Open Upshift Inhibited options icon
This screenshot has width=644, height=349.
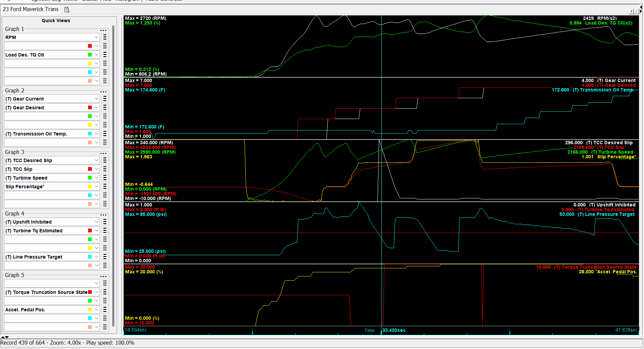[x=105, y=222]
